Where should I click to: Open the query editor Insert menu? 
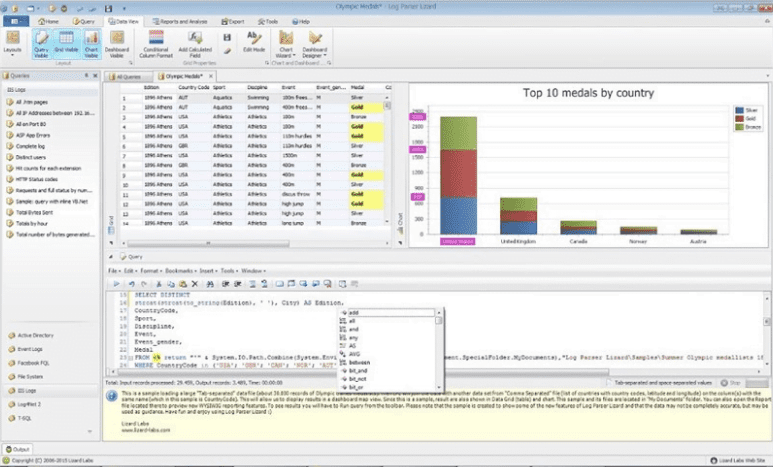[x=208, y=271]
